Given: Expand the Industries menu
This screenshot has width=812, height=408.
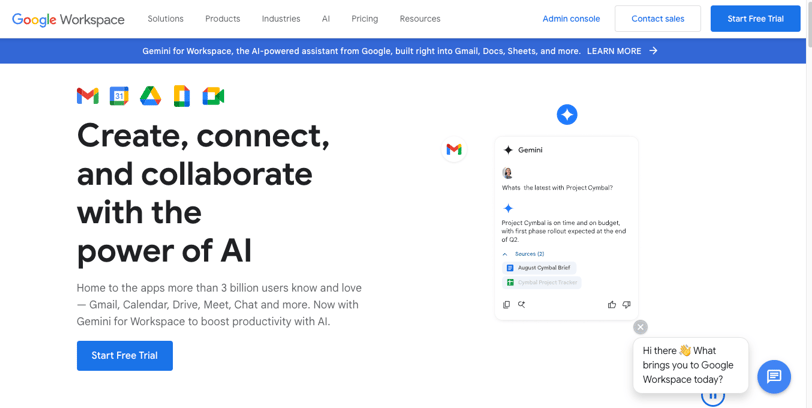Looking at the screenshot, I should [281, 19].
